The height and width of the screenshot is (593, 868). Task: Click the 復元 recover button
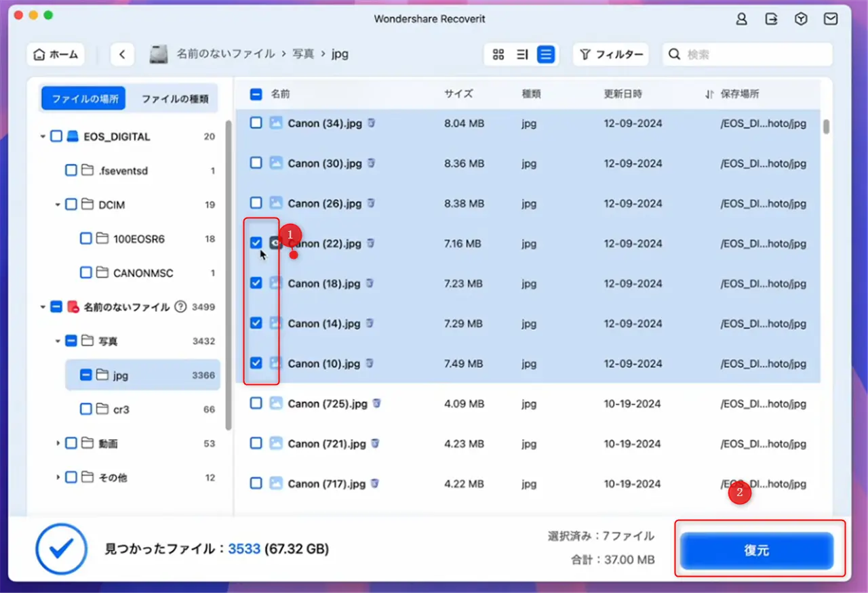[756, 550]
